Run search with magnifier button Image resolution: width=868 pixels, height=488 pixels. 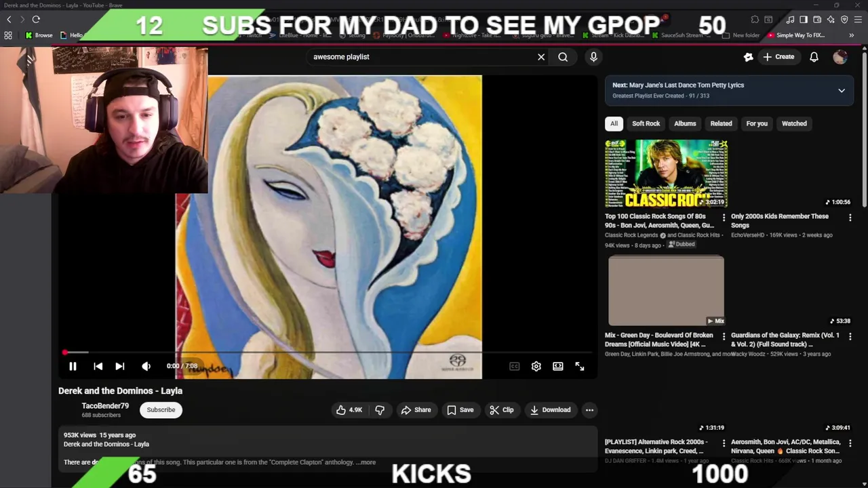pos(563,57)
